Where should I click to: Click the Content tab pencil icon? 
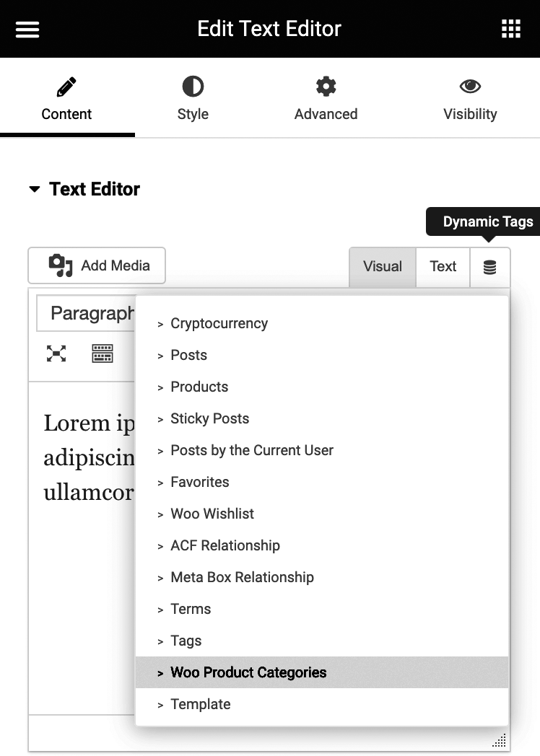coord(66,85)
